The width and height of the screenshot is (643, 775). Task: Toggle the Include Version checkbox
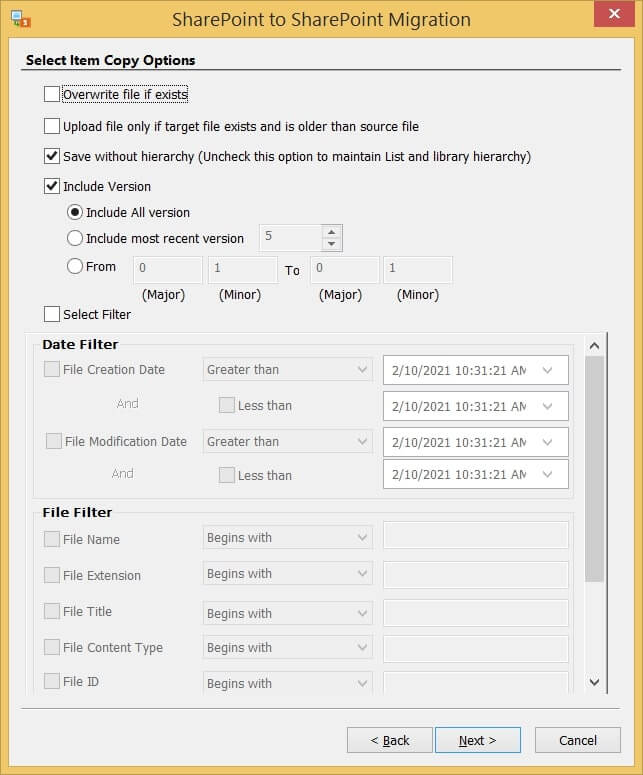point(52,186)
